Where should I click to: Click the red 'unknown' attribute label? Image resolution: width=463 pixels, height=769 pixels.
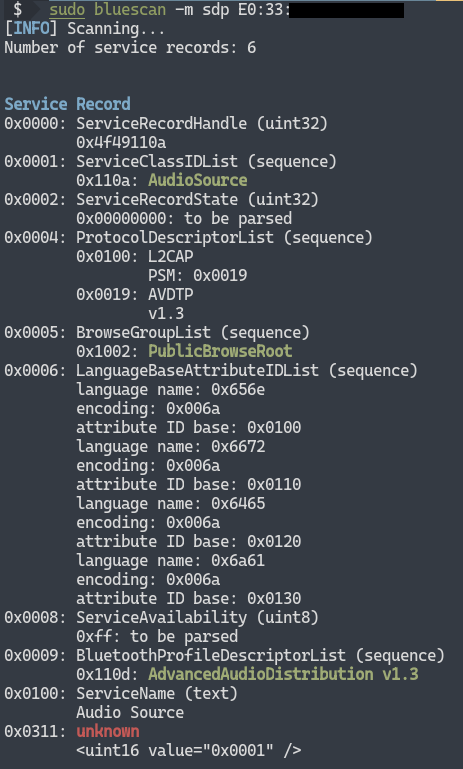pos(108,731)
